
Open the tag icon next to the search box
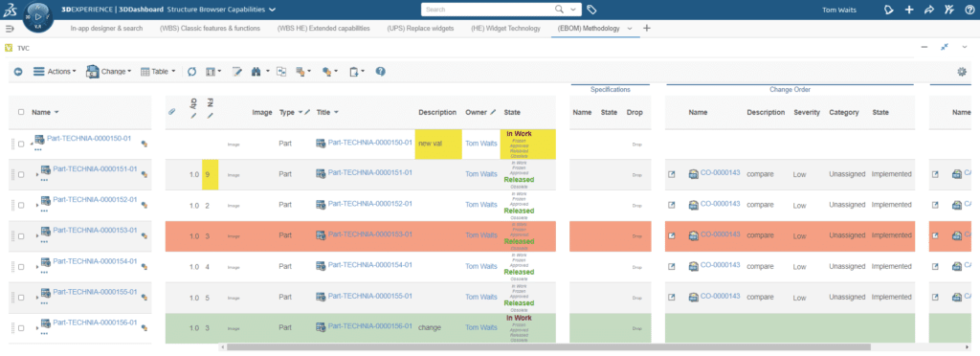tap(591, 10)
